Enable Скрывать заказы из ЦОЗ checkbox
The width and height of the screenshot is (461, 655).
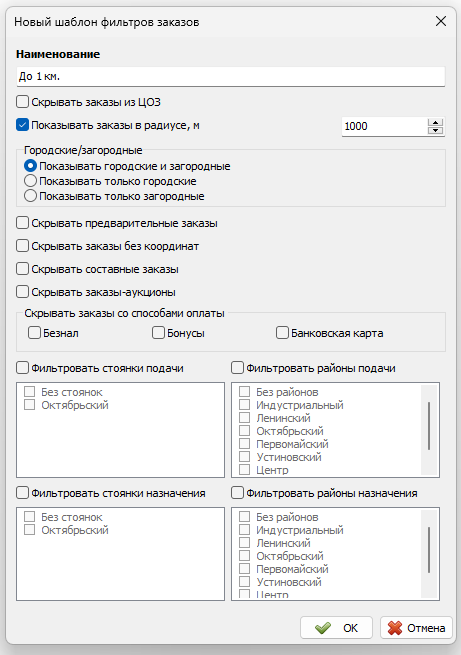tap(23, 102)
